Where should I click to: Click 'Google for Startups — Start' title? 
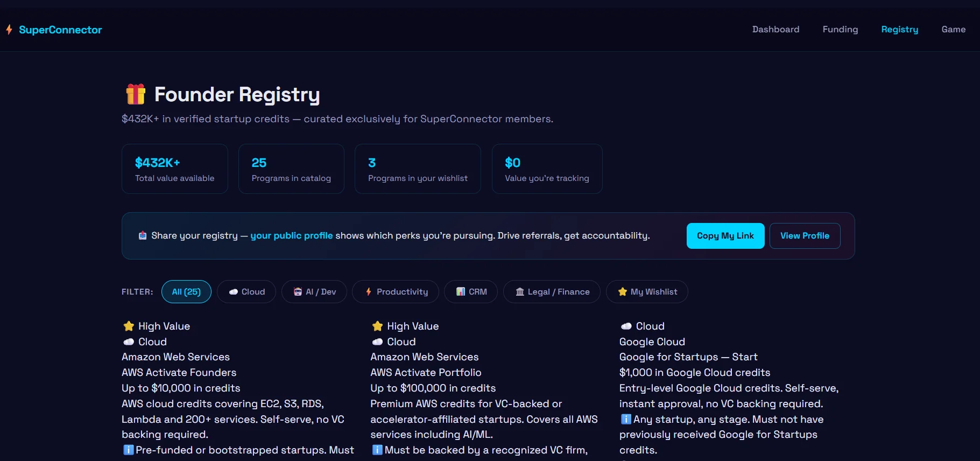(688, 357)
